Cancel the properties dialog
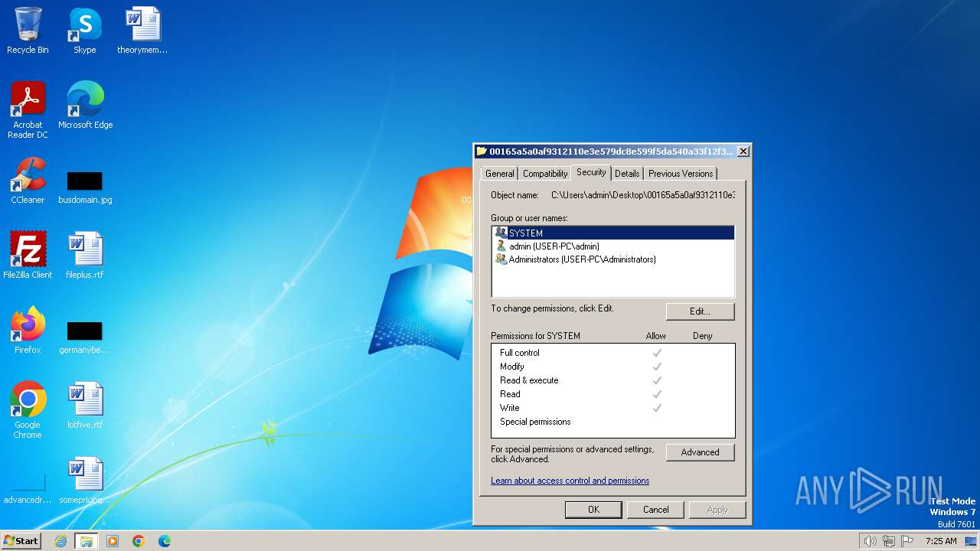The image size is (980, 551). click(x=655, y=510)
